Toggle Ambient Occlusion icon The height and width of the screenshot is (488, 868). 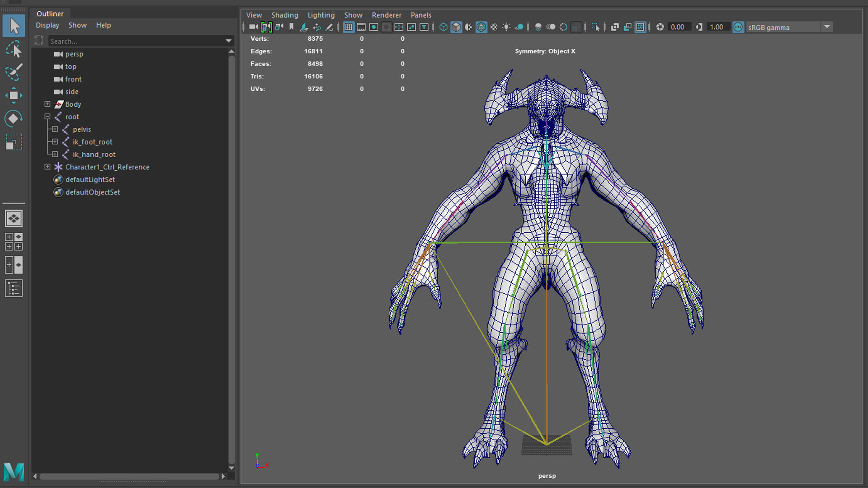pyautogui.click(x=538, y=27)
